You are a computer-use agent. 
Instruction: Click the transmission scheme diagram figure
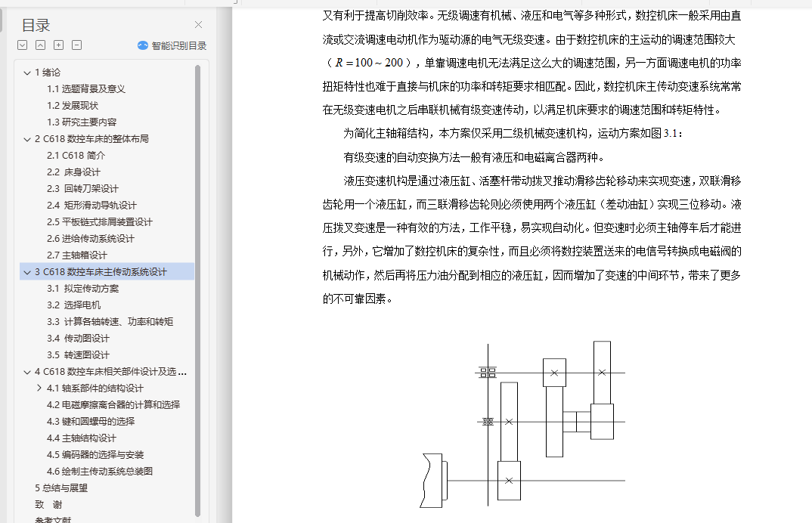point(522,425)
